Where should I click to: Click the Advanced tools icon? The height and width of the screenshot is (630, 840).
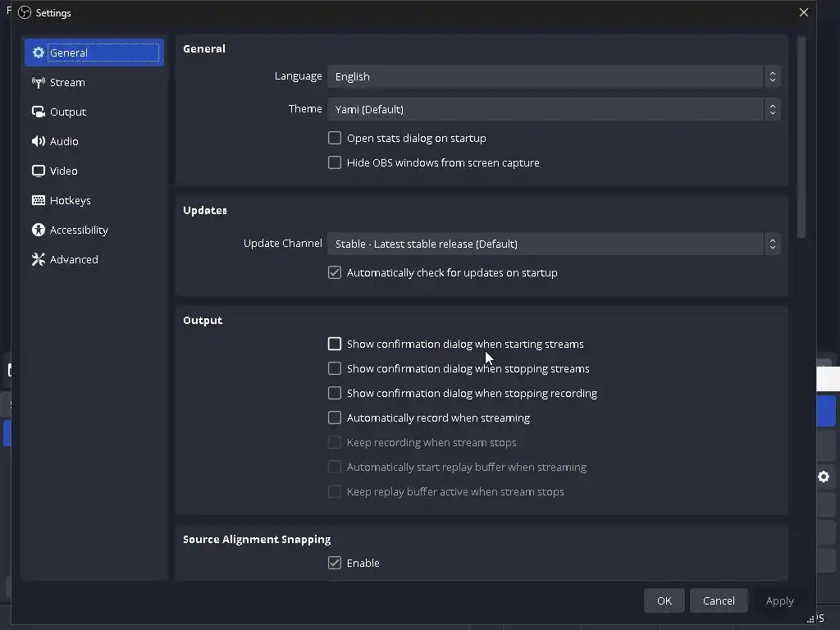click(x=38, y=259)
